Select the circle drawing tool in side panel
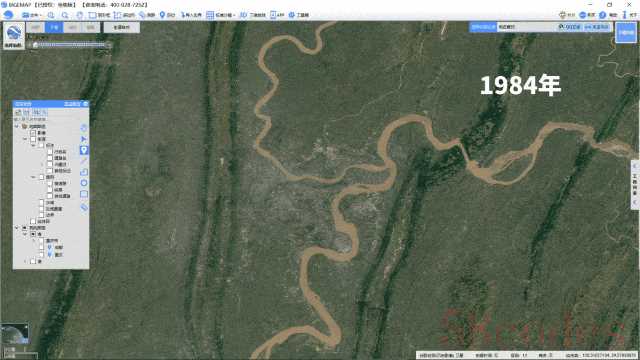Viewport: 640px width, 360px height. pos(84,183)
